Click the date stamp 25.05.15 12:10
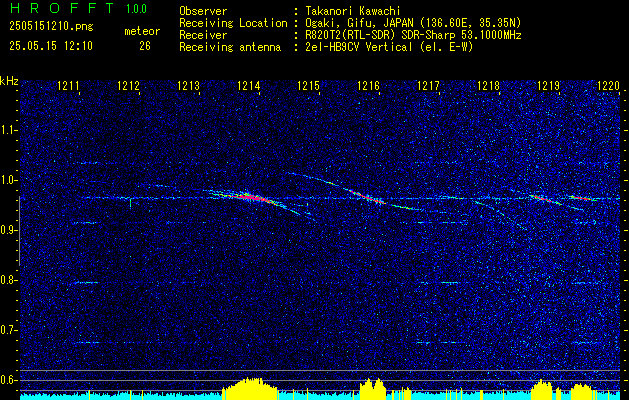 51,46
